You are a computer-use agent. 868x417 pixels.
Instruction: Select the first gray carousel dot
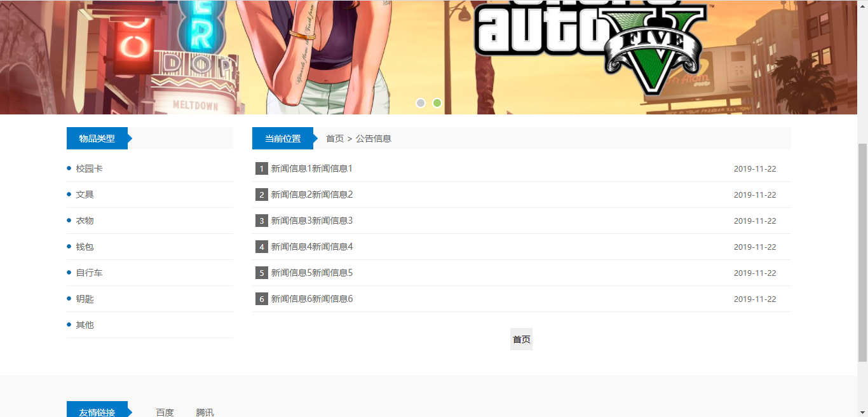[x=421, y=103]
